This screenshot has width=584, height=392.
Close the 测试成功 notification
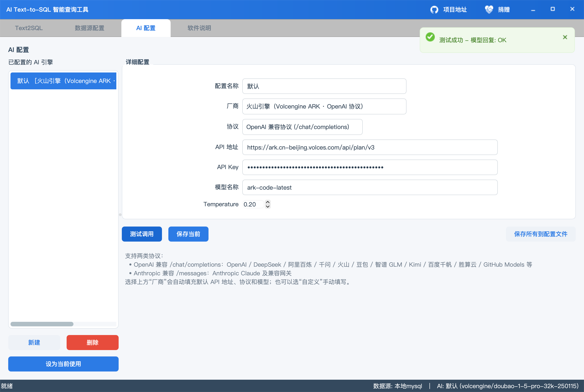point(565,37)
